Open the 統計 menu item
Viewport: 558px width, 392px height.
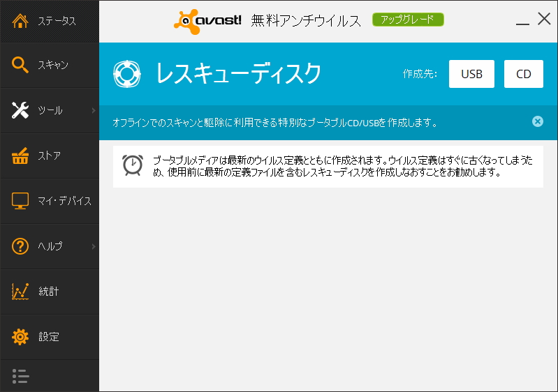click(50, 292)
